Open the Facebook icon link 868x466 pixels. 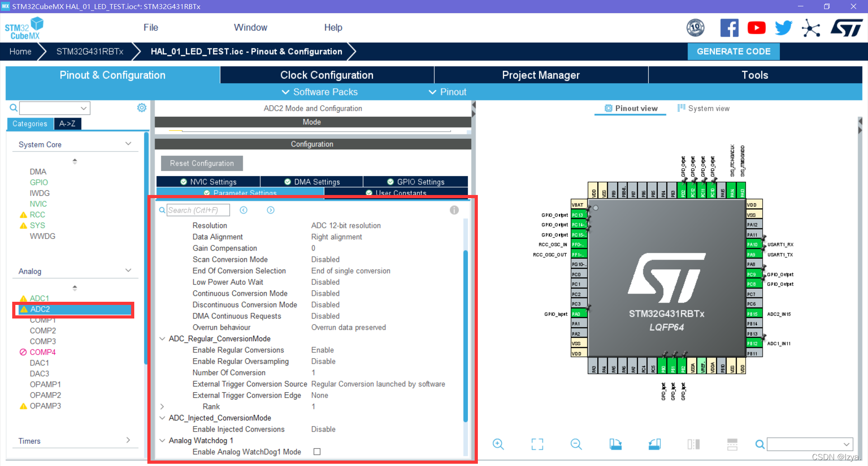point(729,28)
